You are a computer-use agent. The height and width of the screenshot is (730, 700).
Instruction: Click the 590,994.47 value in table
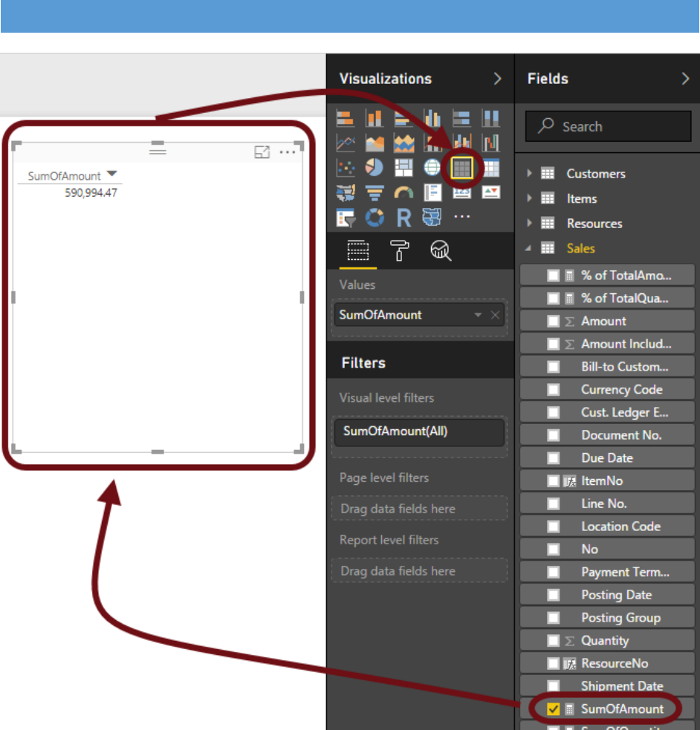tap(91, 193)
